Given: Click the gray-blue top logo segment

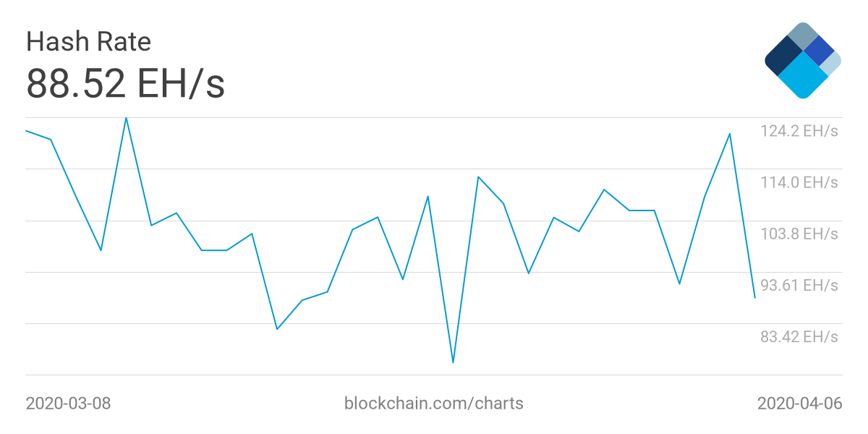Looking at the screenshot, I should point(802,35).
